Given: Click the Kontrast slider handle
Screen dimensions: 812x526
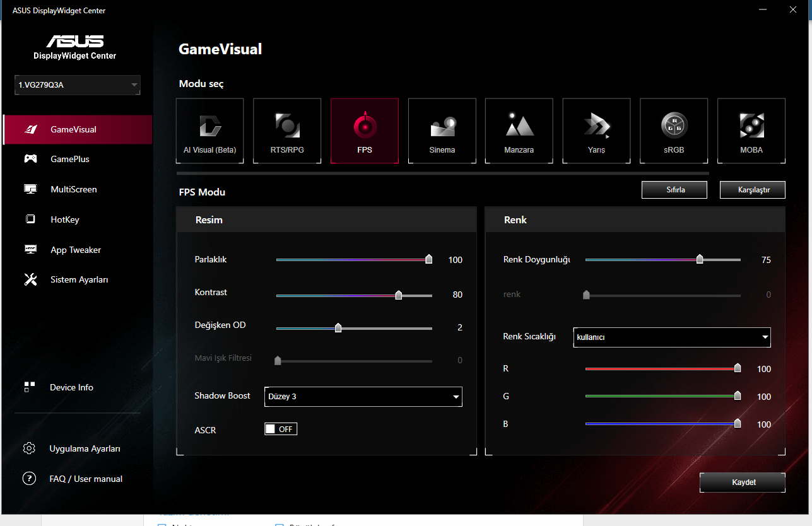Looking at the screenshot, I should point(398,295).
